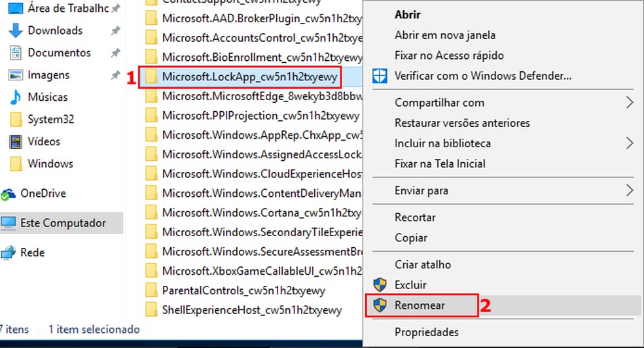Click the Rede network icon

[x=9, y=253]
